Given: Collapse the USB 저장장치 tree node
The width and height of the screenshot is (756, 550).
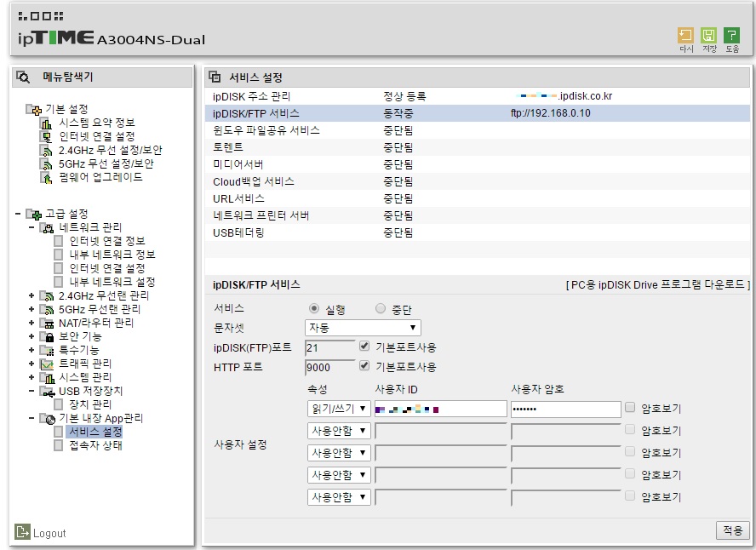Looking at the screenshot, I should pyautogui.click(x=31, y=391).
